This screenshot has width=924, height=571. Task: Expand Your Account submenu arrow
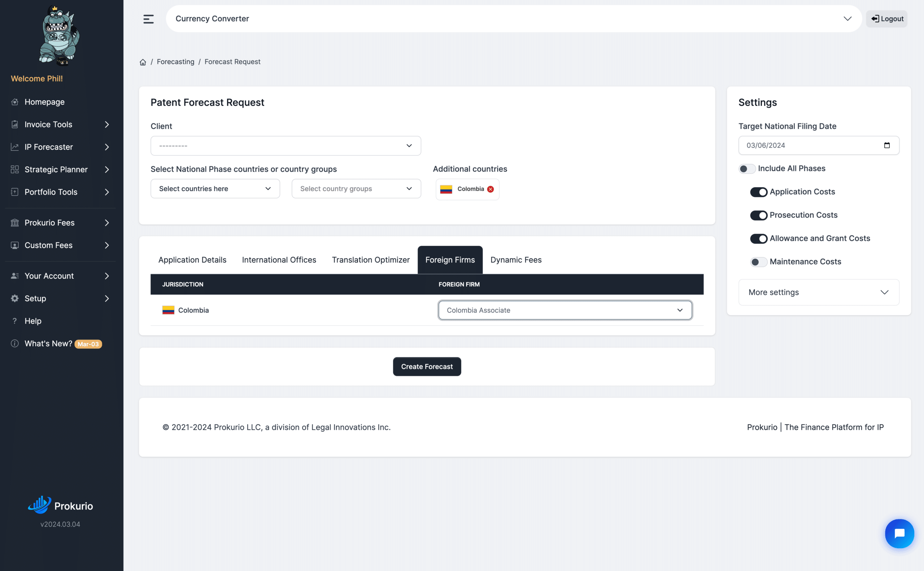click(107, 276)
